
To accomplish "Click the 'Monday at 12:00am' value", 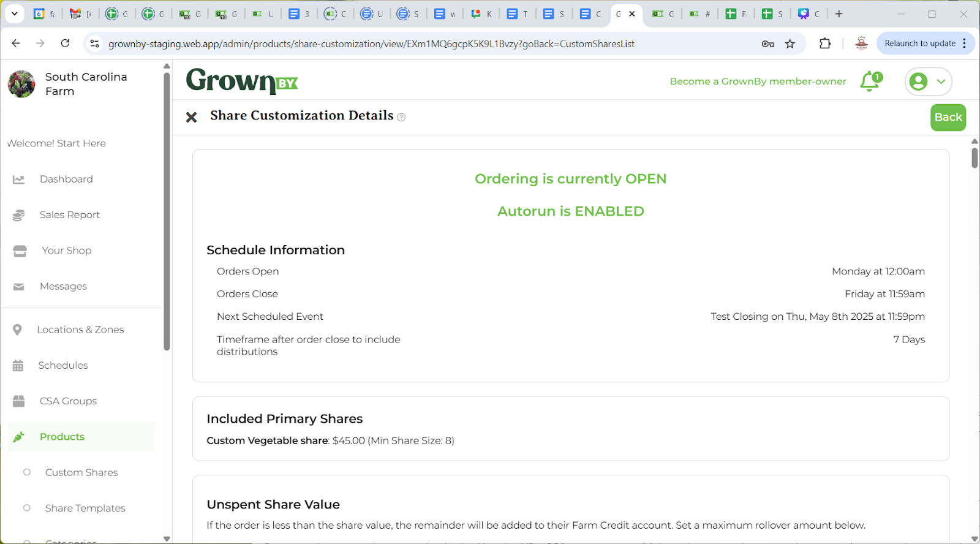I will [878, 271].
